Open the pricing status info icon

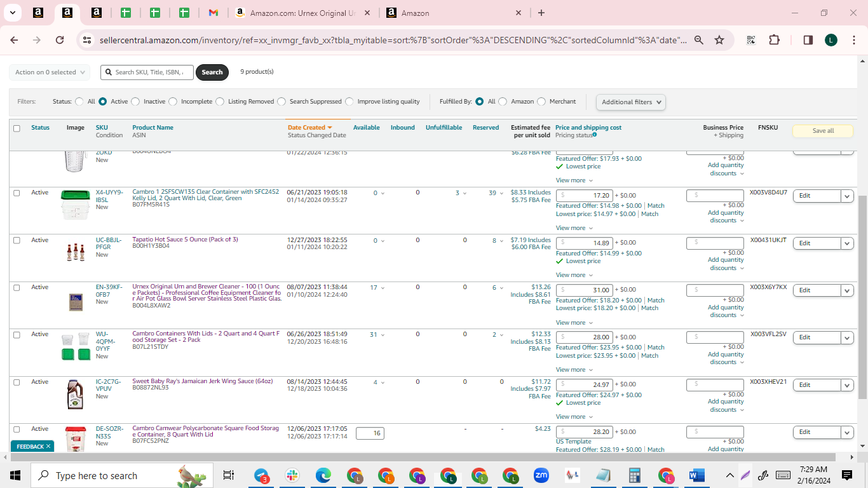(595, 135)
